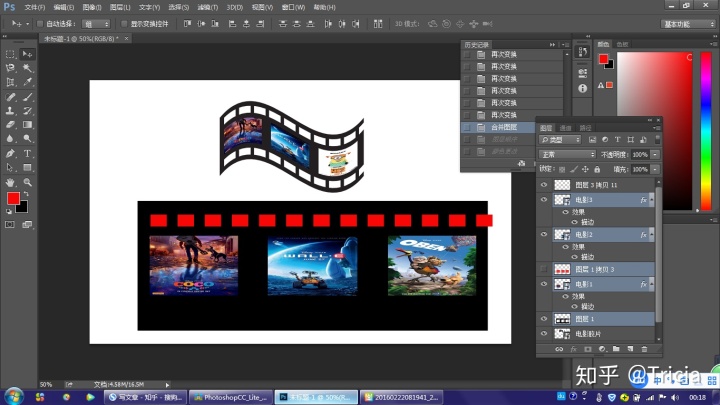The image size is (720, 405).
Task: Select the Healing Brush tool
Action: pyautogui.click(x=10, y=97)
